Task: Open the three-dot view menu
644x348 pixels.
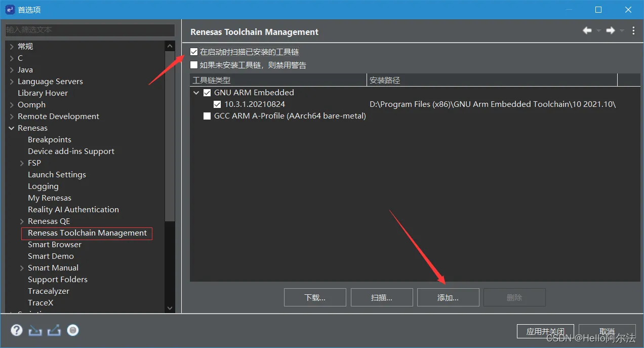Action: 633,31
